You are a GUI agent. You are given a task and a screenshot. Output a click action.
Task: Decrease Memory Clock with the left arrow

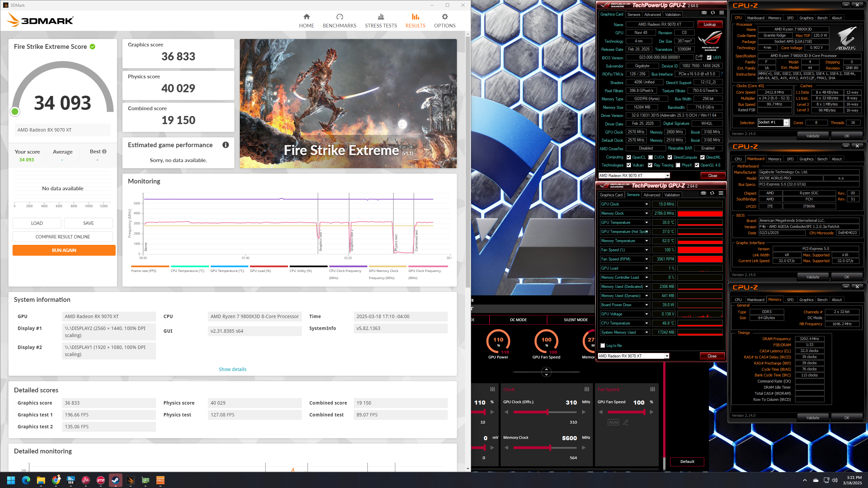506,448
